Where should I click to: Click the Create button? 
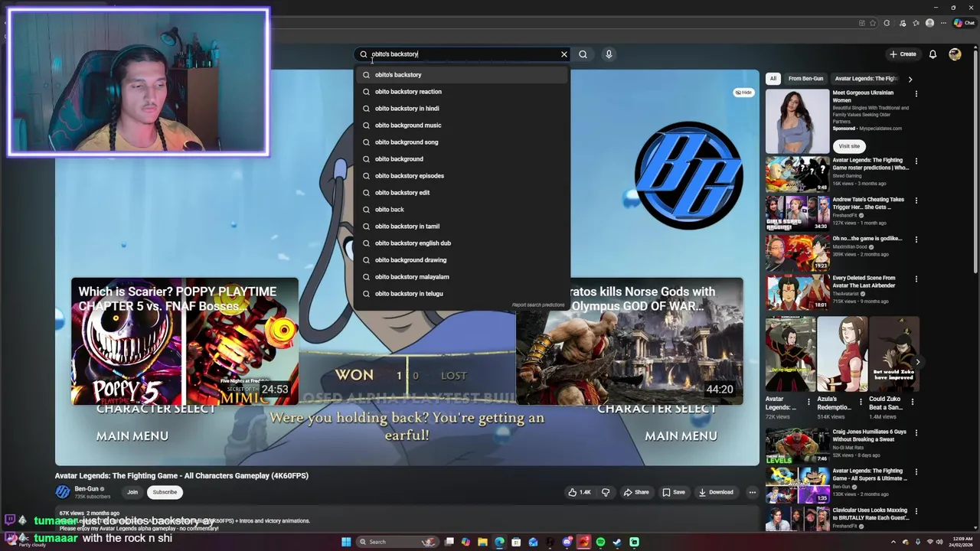point(903,54)
